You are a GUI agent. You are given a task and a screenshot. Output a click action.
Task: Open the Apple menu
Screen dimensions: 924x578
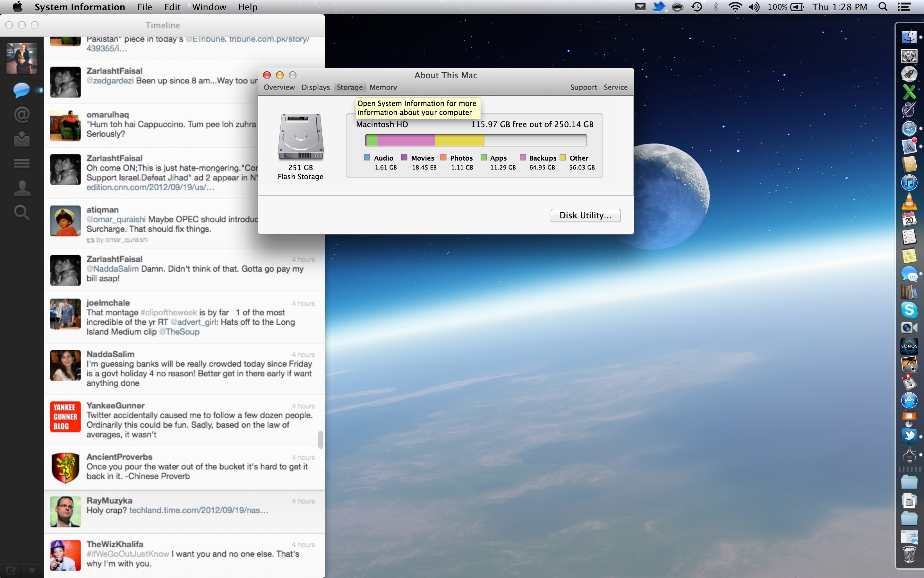pyautogui.click(x=18, y=7)
